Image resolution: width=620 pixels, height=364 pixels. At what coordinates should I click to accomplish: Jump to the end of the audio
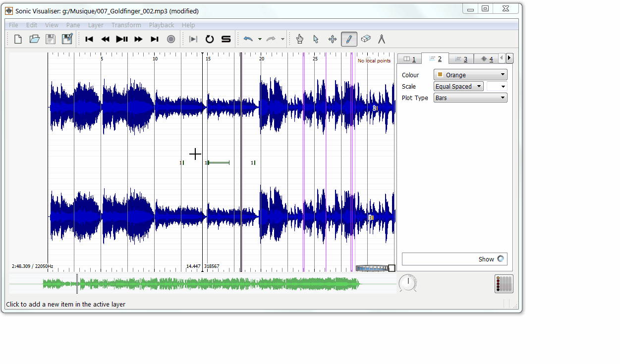pos(155,39)
